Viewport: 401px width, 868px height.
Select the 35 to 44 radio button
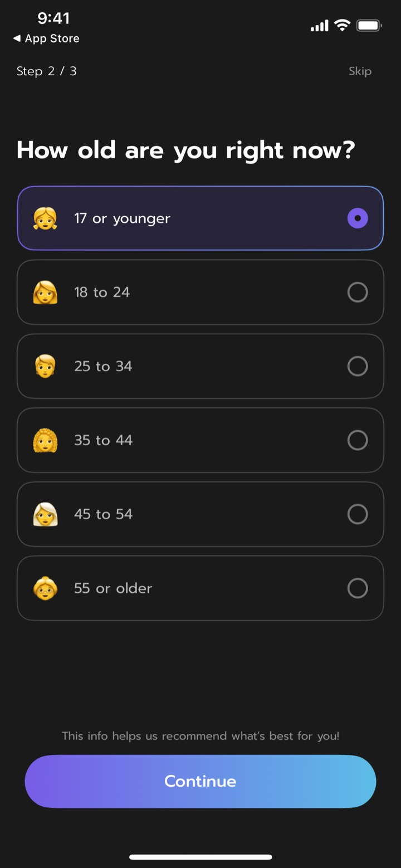[x=358, y=440]
